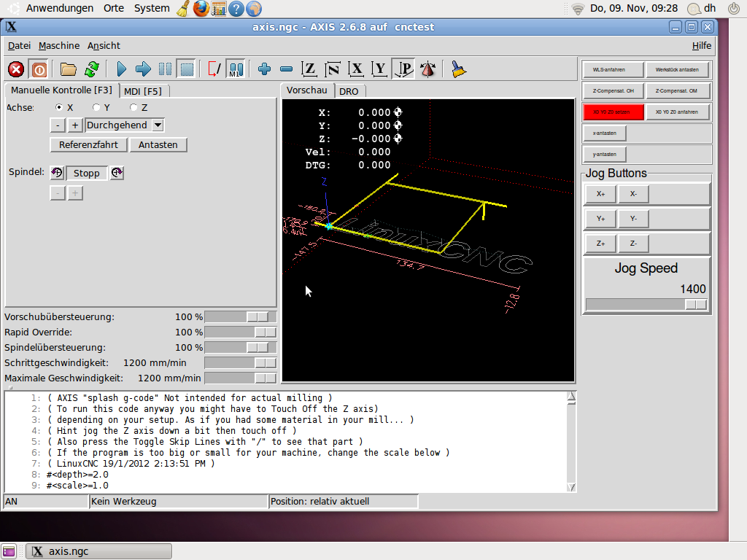747x560 pixels.
Task: Click the x-antasten button
Action: pyautogui.click(x=605, y=133)
